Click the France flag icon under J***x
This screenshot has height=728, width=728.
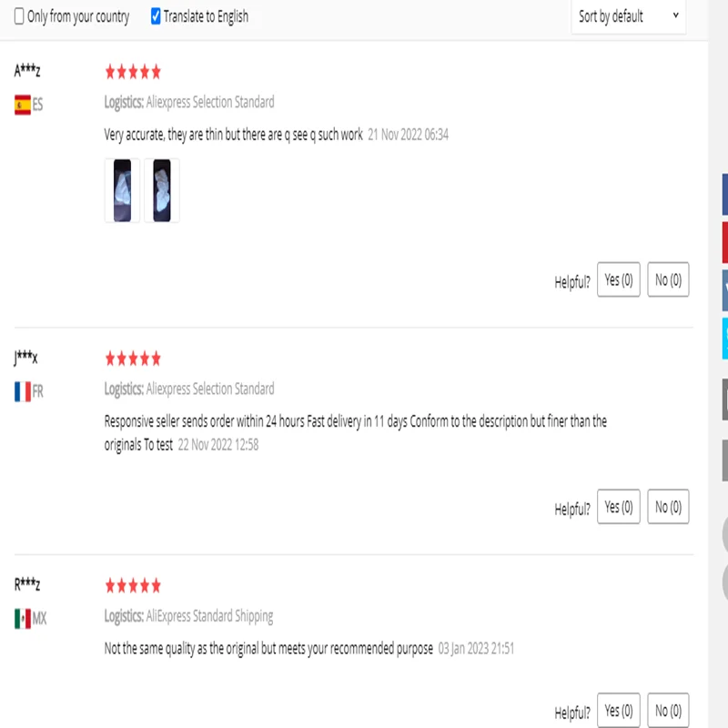23,392
